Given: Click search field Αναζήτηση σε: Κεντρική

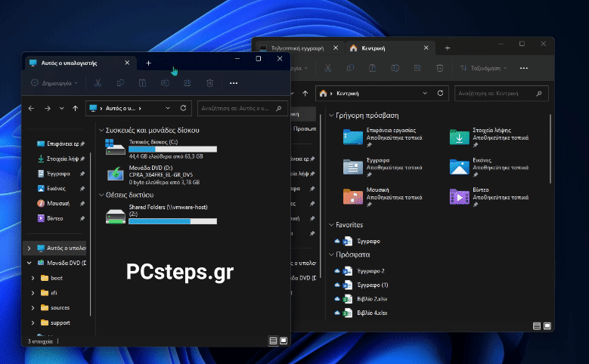Looking at the screenshot, I should (501, 94).
